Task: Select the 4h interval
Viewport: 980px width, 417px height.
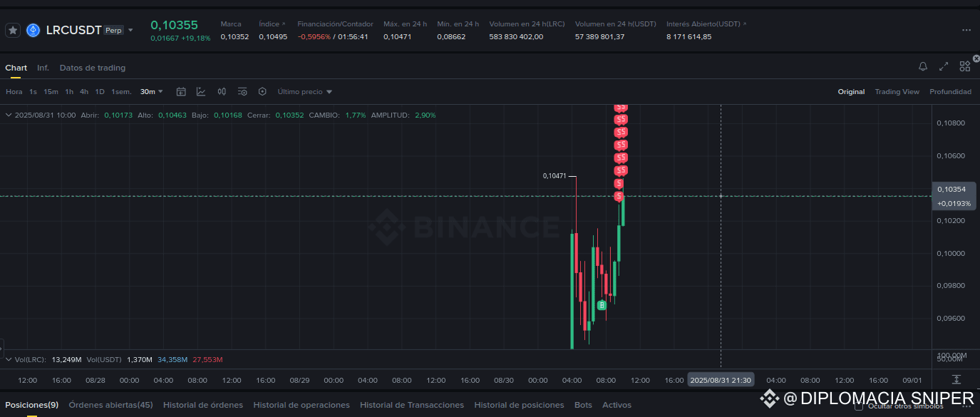Action: (84, 91)
